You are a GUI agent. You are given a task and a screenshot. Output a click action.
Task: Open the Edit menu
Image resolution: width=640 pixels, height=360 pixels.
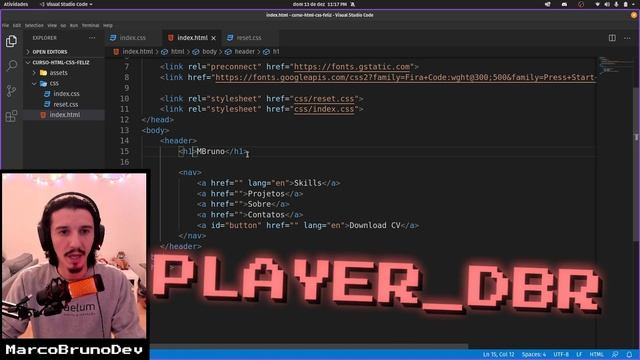(17, 25)
